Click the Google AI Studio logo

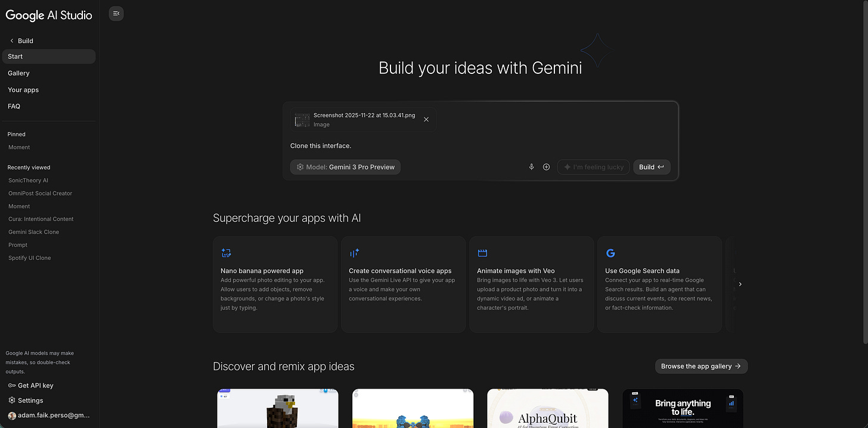pos(48,15)
